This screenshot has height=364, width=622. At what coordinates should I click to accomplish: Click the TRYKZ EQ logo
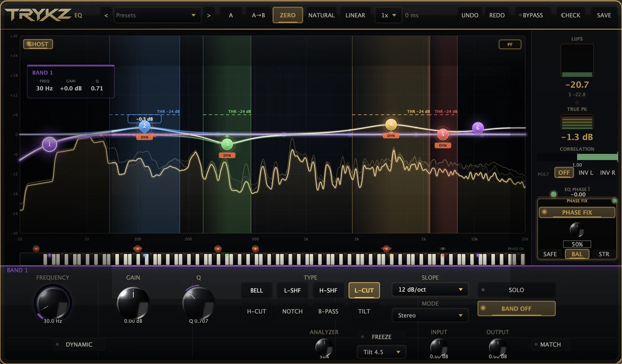pyautogui.click(x=44, y=15)
